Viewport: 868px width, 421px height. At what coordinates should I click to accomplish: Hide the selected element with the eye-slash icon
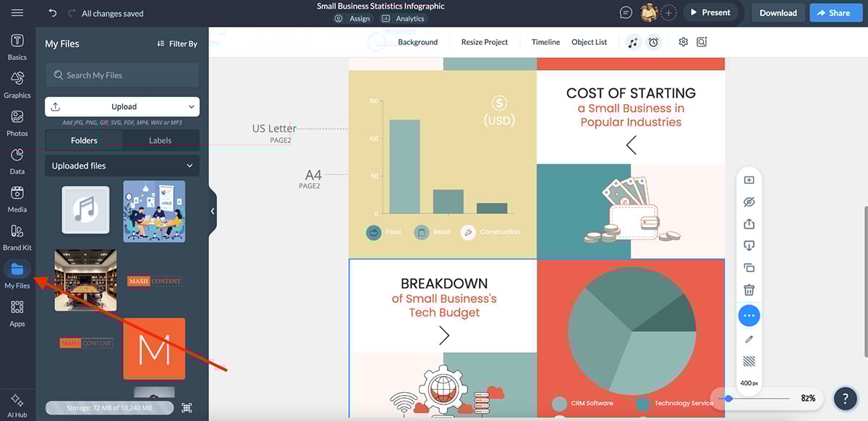749,201
